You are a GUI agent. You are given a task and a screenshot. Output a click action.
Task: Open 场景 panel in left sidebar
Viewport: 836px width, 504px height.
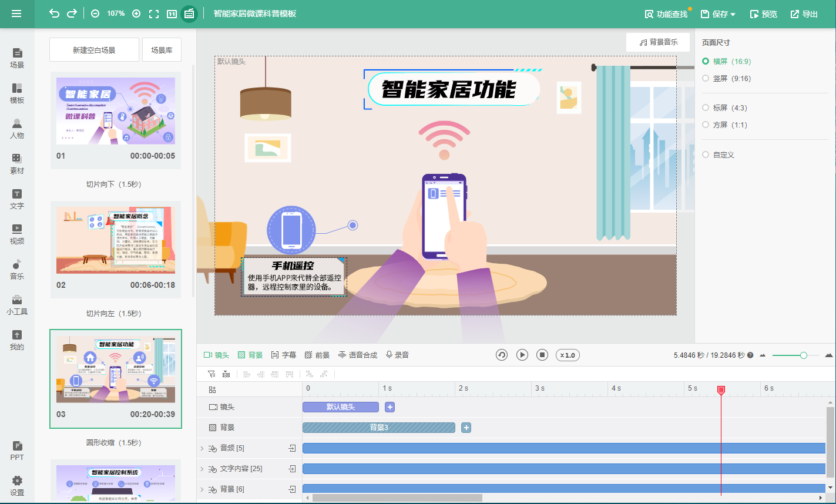click(17, 58)
